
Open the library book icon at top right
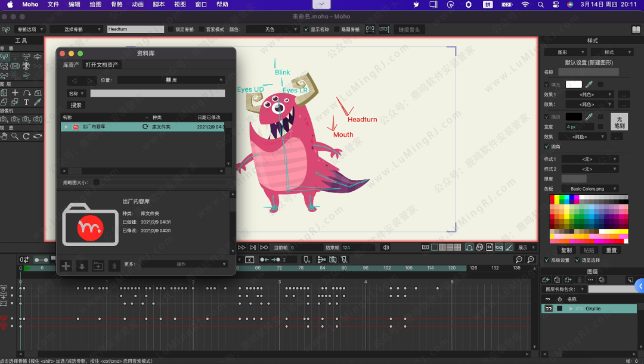[636, 29]
